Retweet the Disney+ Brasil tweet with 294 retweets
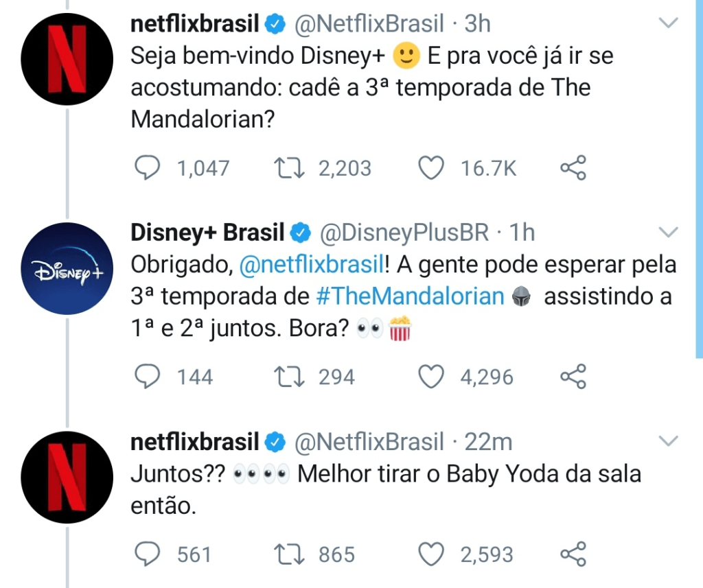Image resolution: width=703 pixels, height=588 pixels. 289,377
